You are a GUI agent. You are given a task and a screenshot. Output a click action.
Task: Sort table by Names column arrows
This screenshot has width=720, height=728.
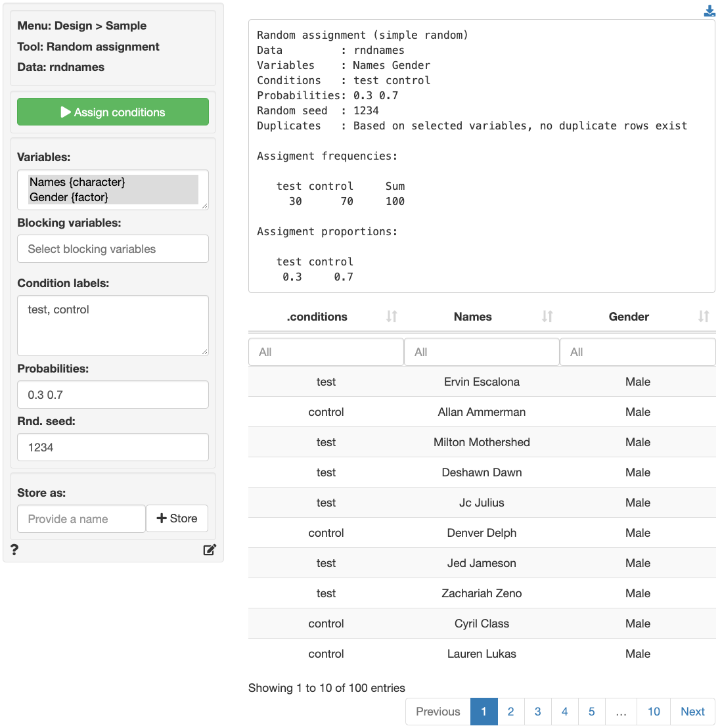point(547,317)
